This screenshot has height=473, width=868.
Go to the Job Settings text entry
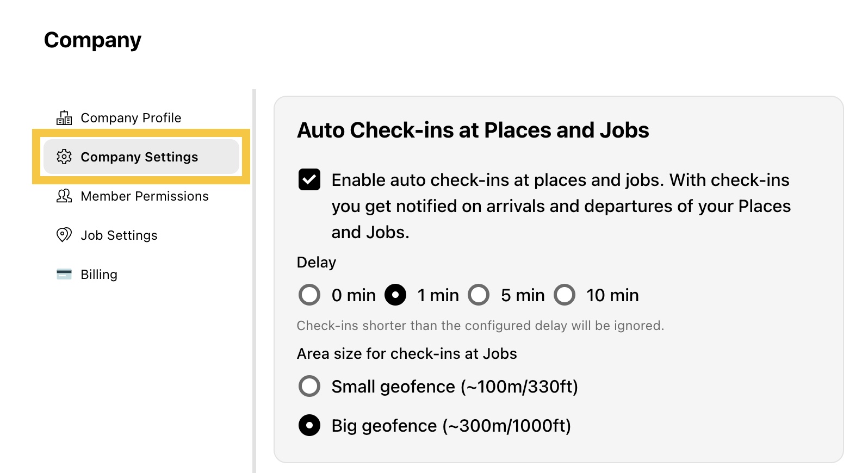pos(119,235)
